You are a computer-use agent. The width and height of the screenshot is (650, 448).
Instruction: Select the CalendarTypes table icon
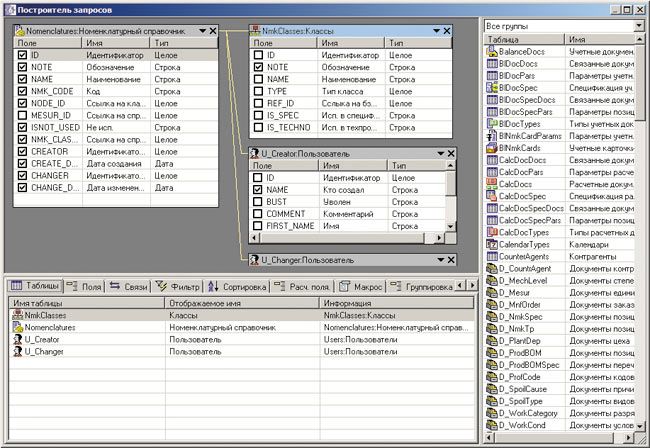[x=491, y=244]
